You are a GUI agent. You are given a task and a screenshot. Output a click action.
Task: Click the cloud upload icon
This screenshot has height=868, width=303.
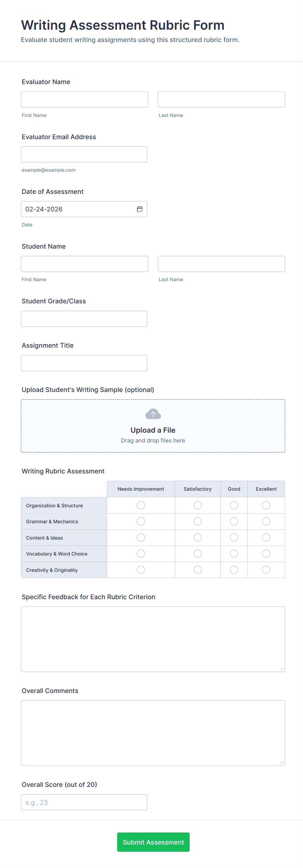[153, 414]
